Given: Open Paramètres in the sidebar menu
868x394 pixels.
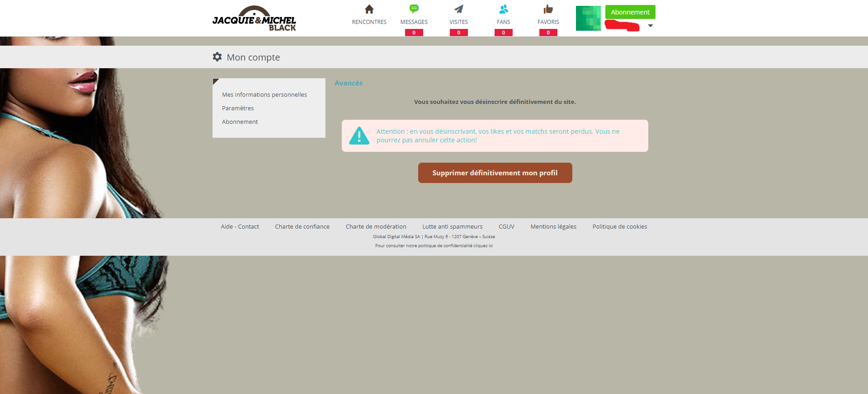Looking at the screenshot, I should 238,108.
